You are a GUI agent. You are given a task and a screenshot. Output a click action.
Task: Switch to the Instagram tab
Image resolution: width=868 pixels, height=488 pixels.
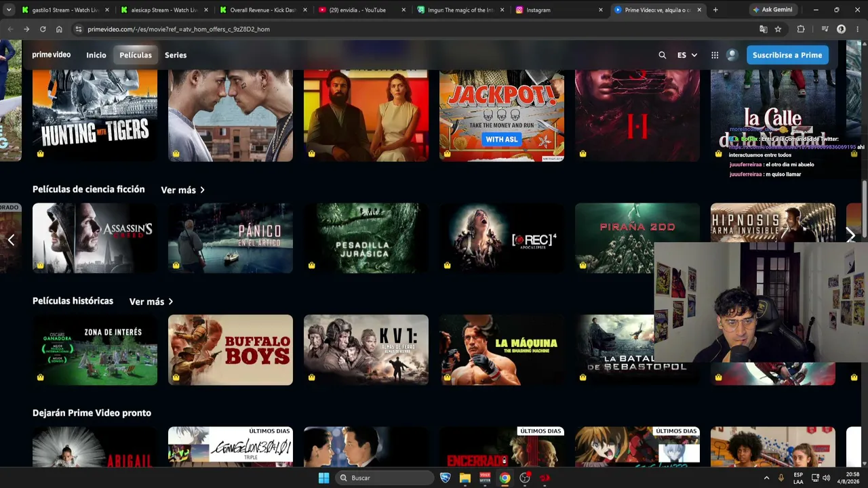pos(559,10)
